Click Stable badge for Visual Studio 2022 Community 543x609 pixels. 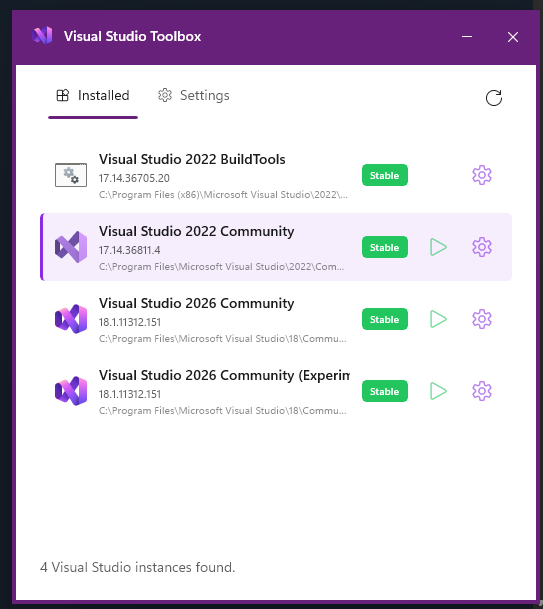click(385, 247)
